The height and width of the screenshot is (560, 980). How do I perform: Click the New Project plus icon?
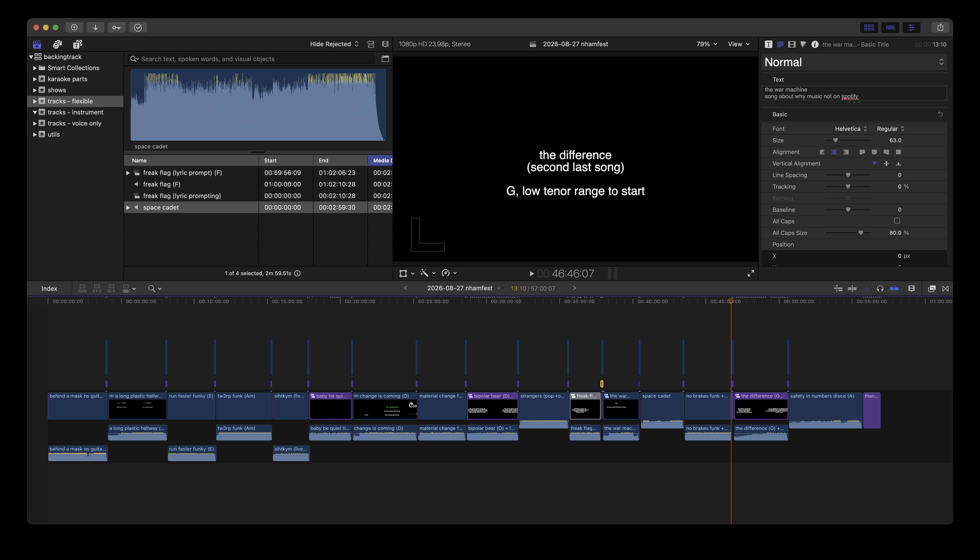point(74,27)
